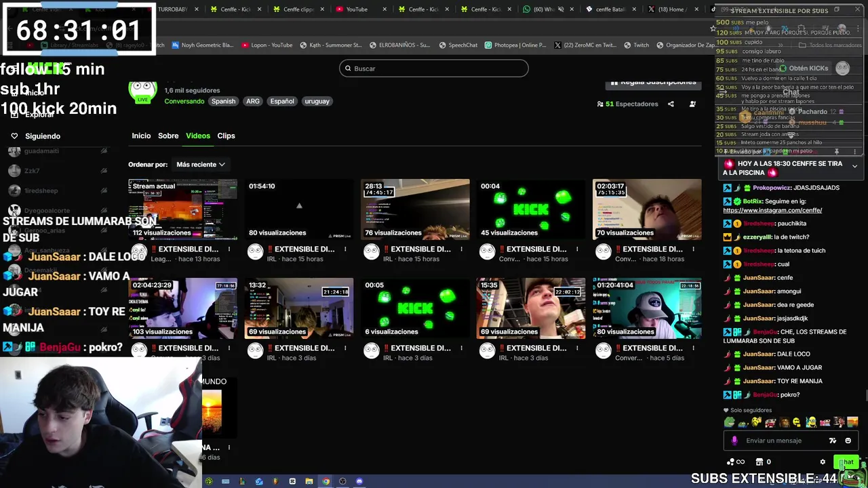Switch to the Clips tab
868x488 pixels.
226,136
